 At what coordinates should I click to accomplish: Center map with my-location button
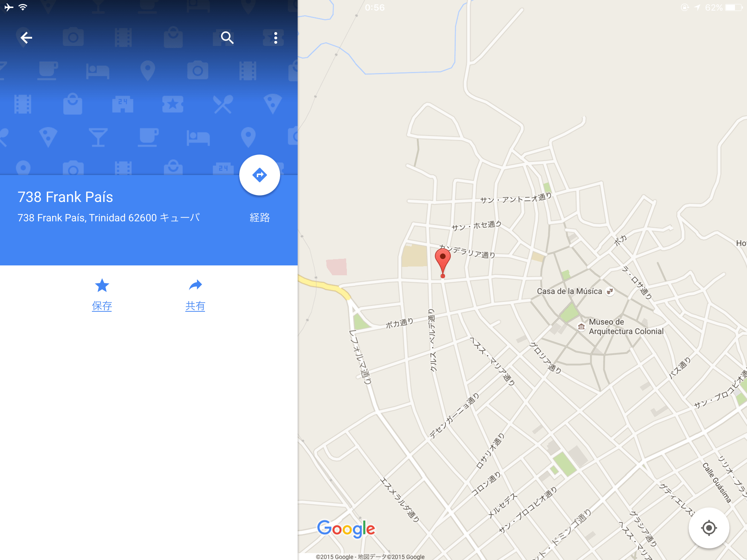pos(709,528)
